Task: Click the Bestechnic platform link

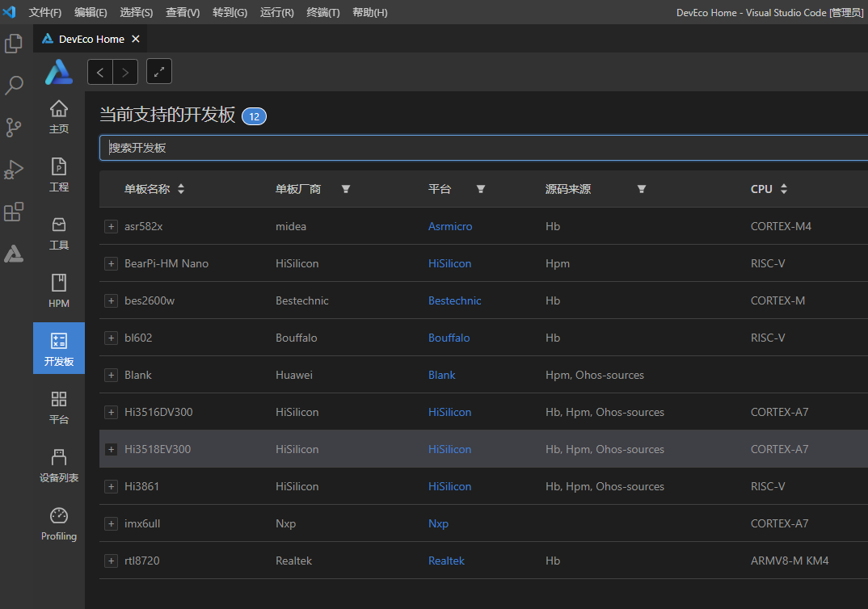Action: tap(454, 300)
